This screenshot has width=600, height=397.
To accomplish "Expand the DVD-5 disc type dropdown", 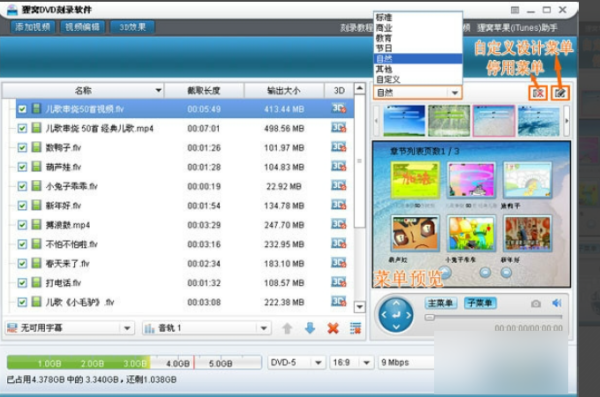I will (318, 362).
